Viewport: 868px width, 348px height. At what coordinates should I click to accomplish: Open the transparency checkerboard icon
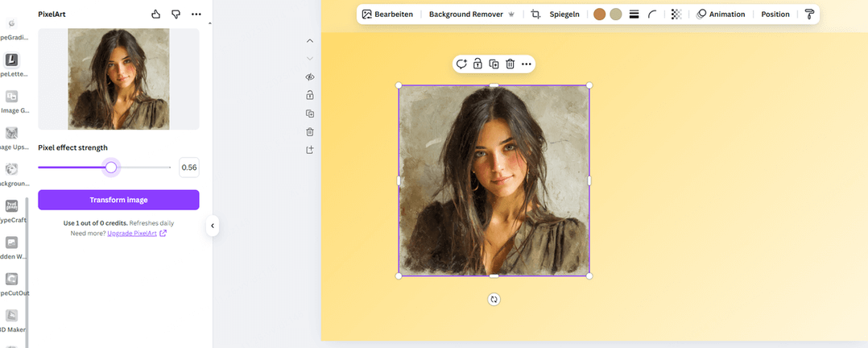(x=676, y=14)
